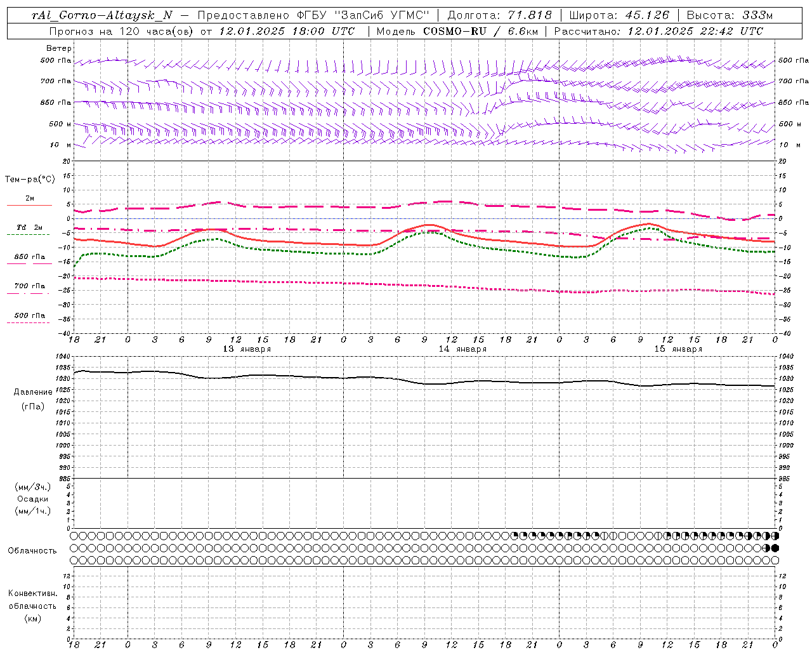Click the solid line sample under 2м legend

30,206
